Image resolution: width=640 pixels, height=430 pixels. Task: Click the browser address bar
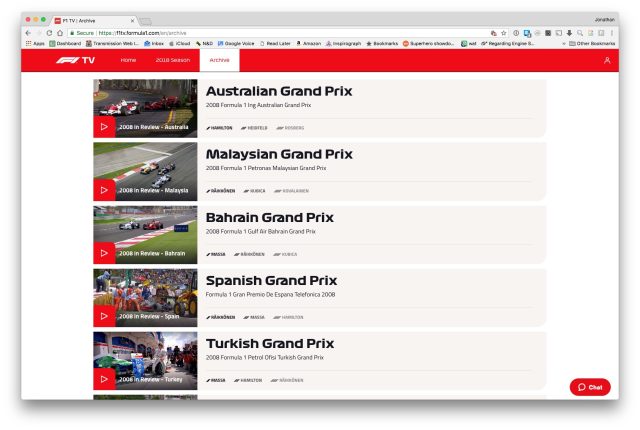(x=300, y=32)
